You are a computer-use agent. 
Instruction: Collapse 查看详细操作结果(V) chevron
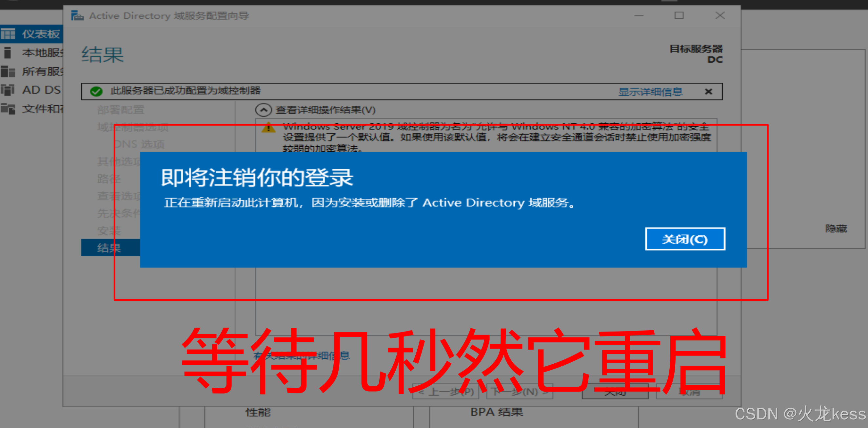point(263,110)
